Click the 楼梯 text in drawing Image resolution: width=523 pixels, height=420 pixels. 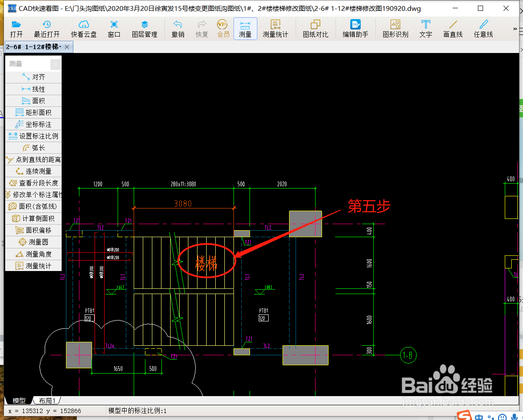click(x=207, y=263)
